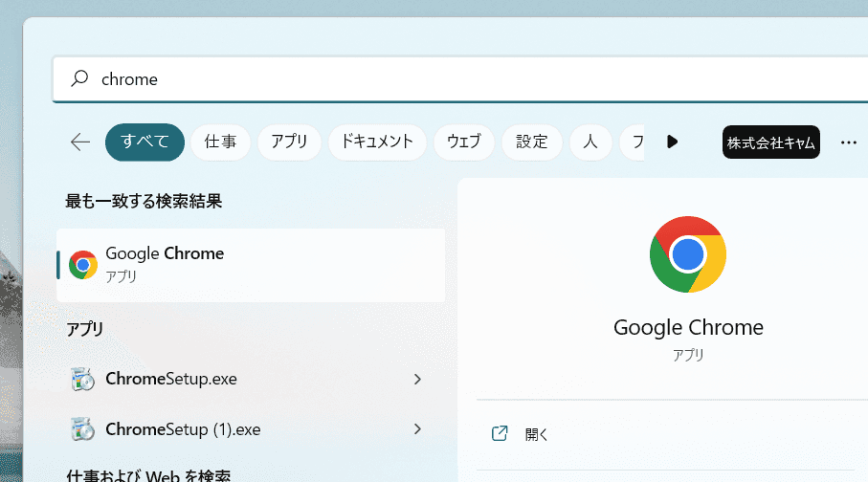Select the 人 filter tab
The width and height of the screenshot is (868, 482).
point(590,142)
